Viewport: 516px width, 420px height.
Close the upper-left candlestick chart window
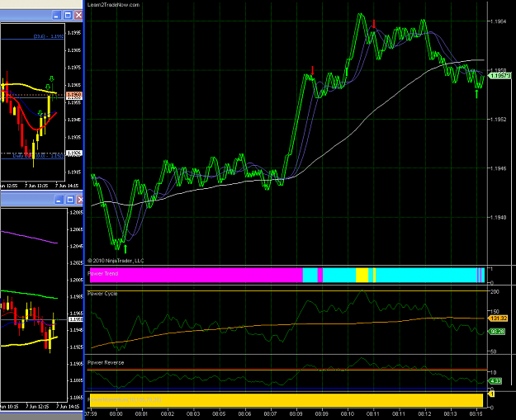[78, 15]
